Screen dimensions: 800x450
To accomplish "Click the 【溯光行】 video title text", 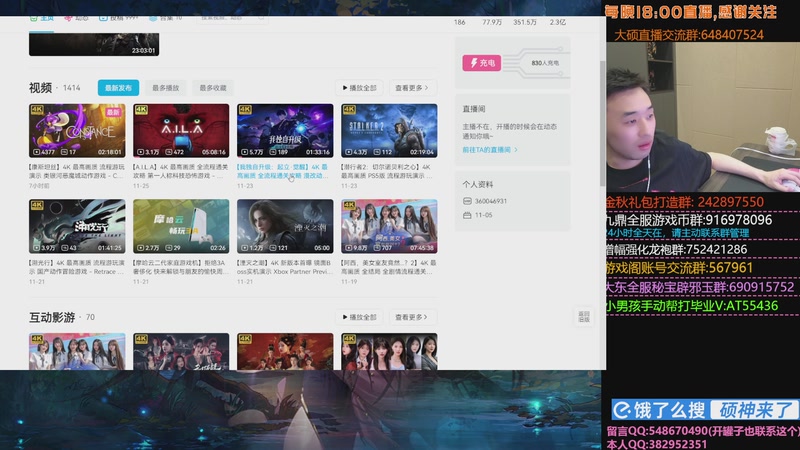I will 77,267.
